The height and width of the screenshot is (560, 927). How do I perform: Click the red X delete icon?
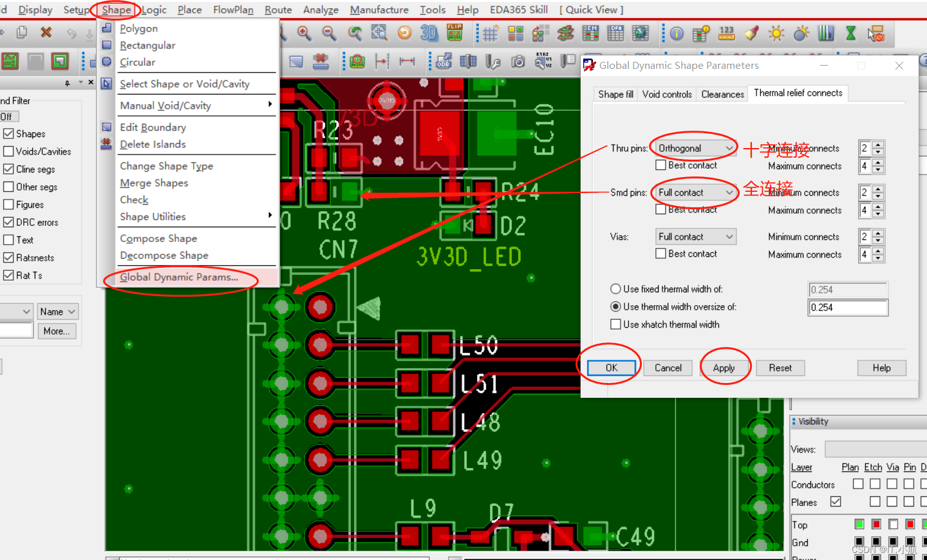tap(46, 32)
